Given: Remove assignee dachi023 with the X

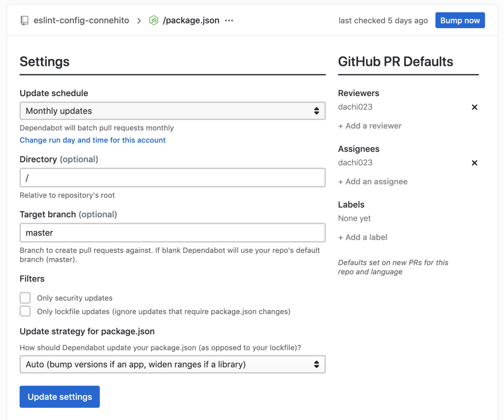Looking at the screenshot, I should (475, 163).
